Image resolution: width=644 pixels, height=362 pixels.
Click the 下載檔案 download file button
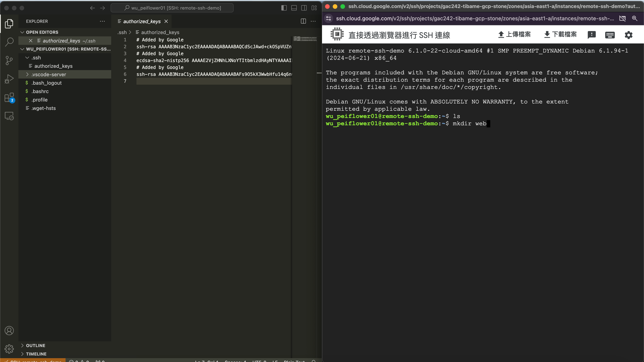coord(560,34)
